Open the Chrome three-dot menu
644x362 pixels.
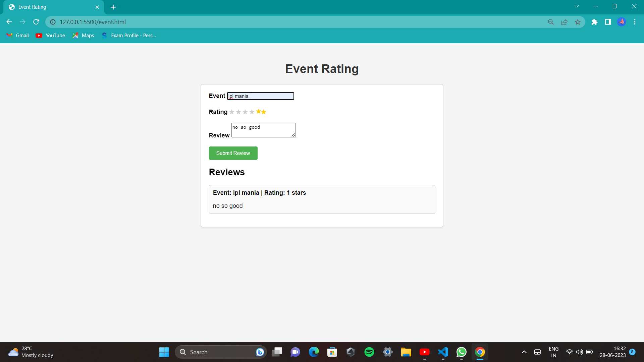635,22
